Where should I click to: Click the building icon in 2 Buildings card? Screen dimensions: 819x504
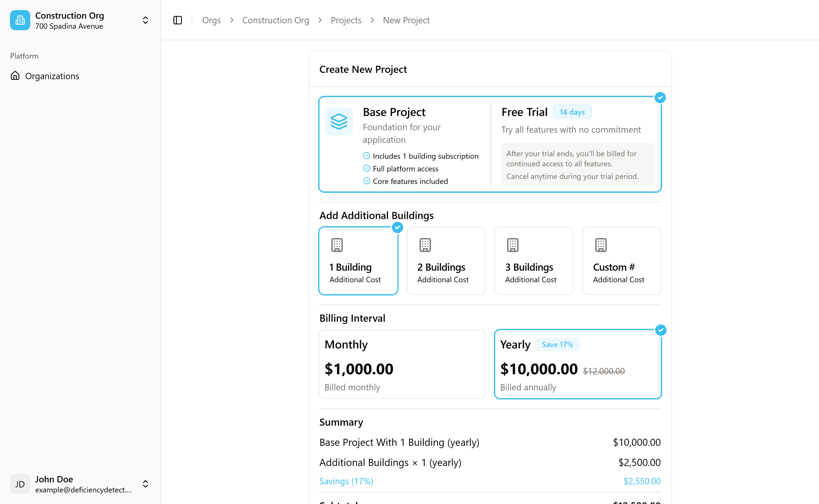(425, 245)
